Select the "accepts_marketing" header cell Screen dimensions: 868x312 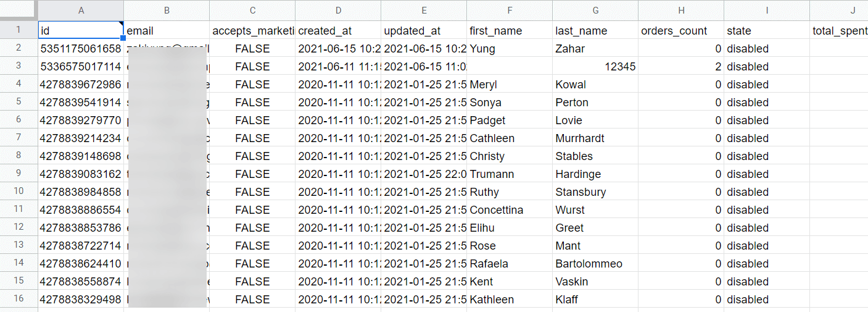coord(252,31)
